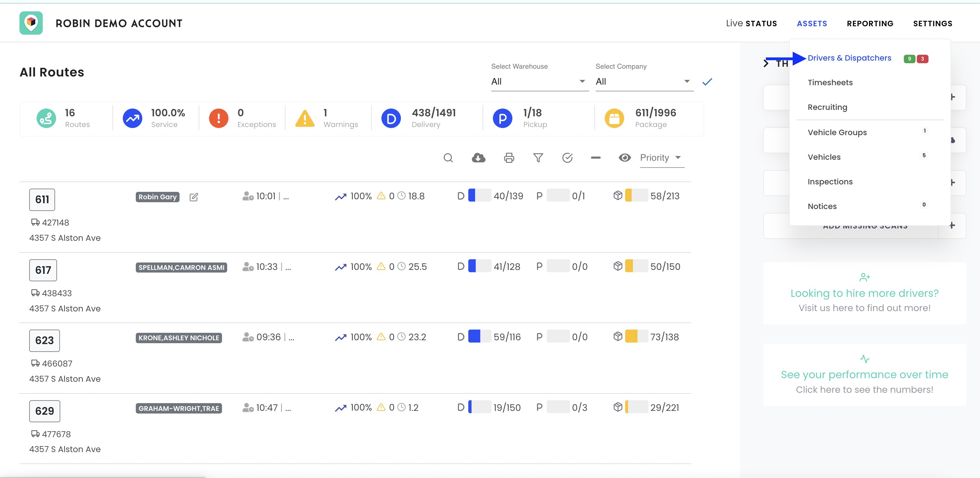
Task: Click the ROBIN DEMO ACCOUNT title
Action: point(119,24)
